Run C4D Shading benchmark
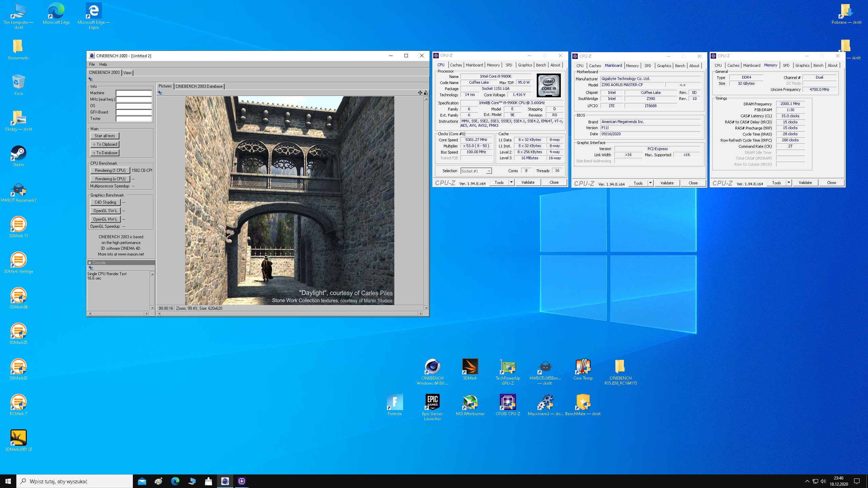This screenshot has height=488, width=868. (x=105, y=202)
